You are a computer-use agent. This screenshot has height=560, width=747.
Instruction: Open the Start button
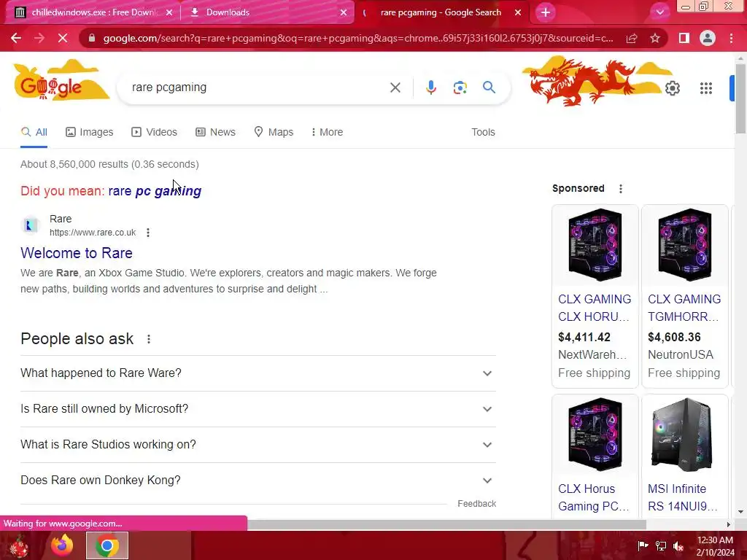coord(19,545)
